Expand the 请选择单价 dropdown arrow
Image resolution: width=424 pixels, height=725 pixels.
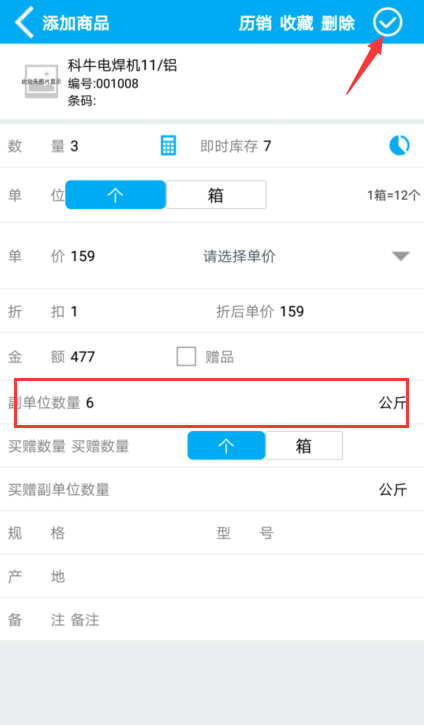(x=400, y=256)
